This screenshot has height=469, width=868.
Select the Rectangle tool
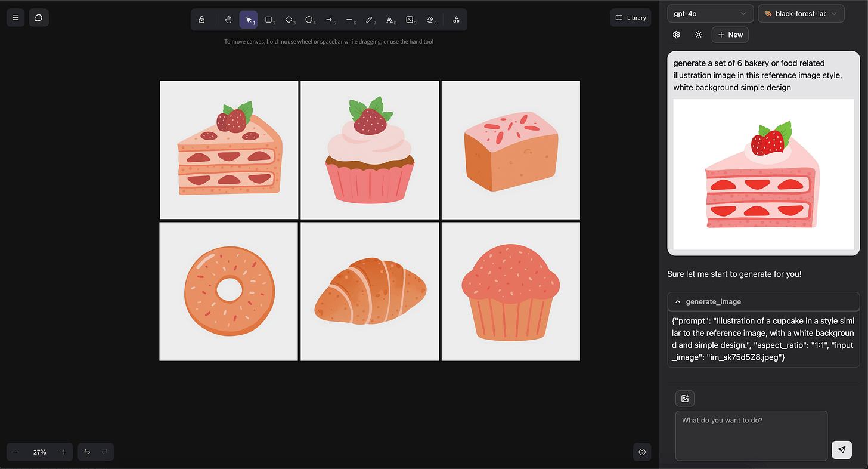pyautogui.click(x=269, y=19)
